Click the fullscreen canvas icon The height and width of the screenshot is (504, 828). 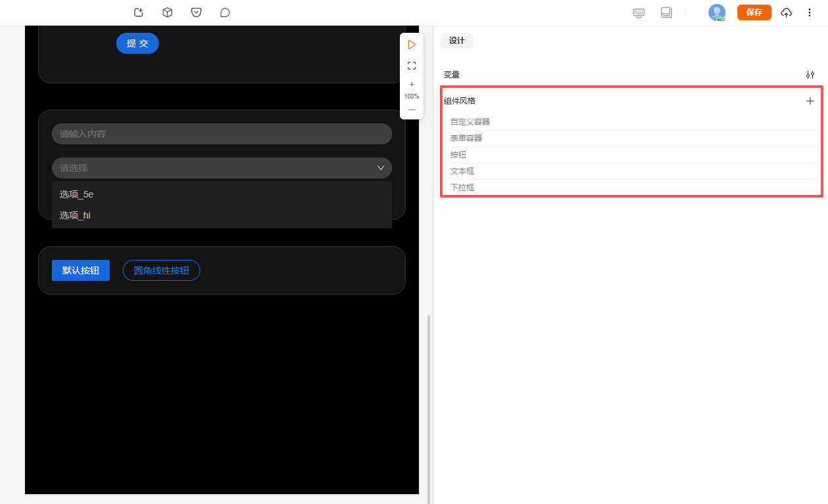412,66
